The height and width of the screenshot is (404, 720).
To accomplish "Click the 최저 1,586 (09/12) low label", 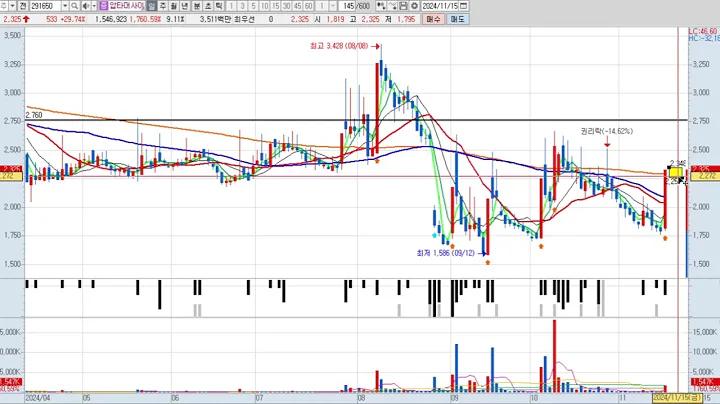I will coord(445,253).
